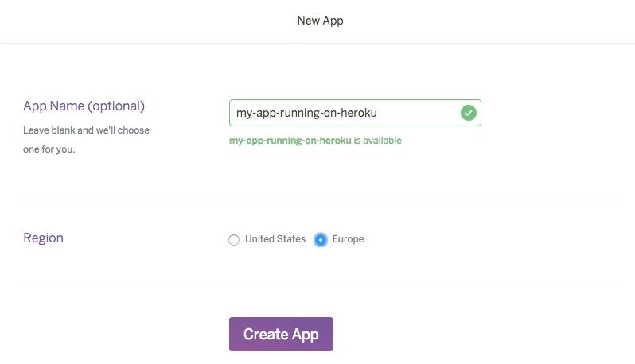The width and height of the screenshot is (635, 364).
Task: Click the "App Name (optional)" field label
Action: pyautogui.click(x=84, y=106)
